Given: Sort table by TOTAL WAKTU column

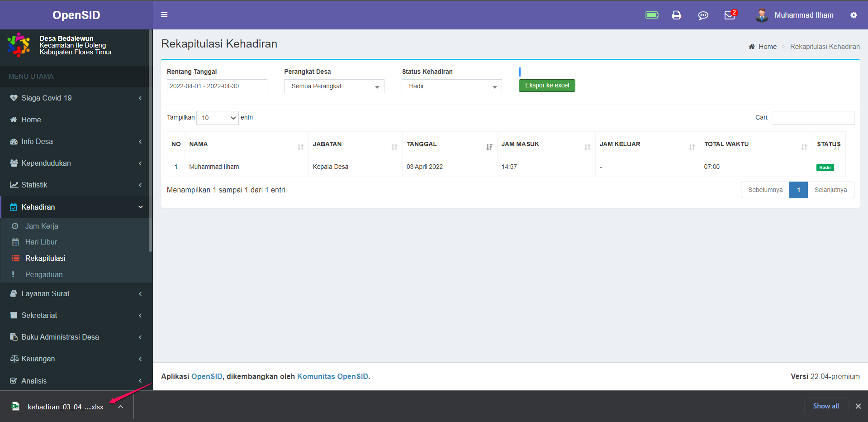Looking at the screenshot, I should 756,144.
